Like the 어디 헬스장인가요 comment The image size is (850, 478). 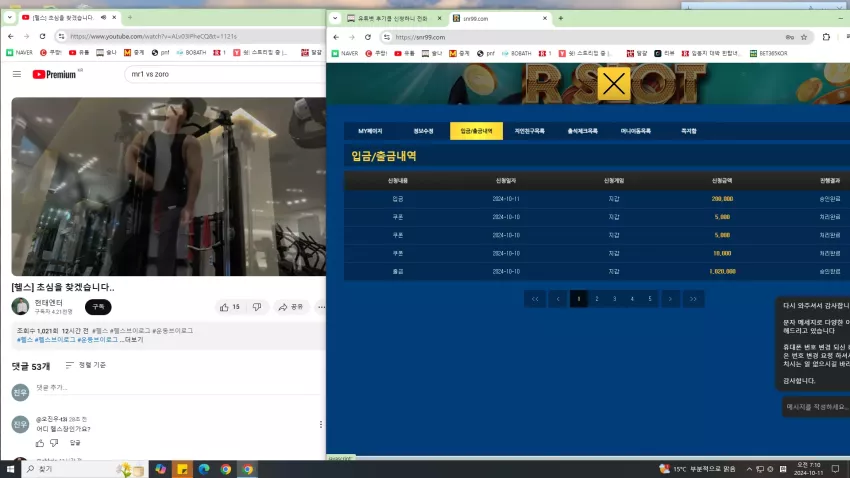tap(40, 443)
